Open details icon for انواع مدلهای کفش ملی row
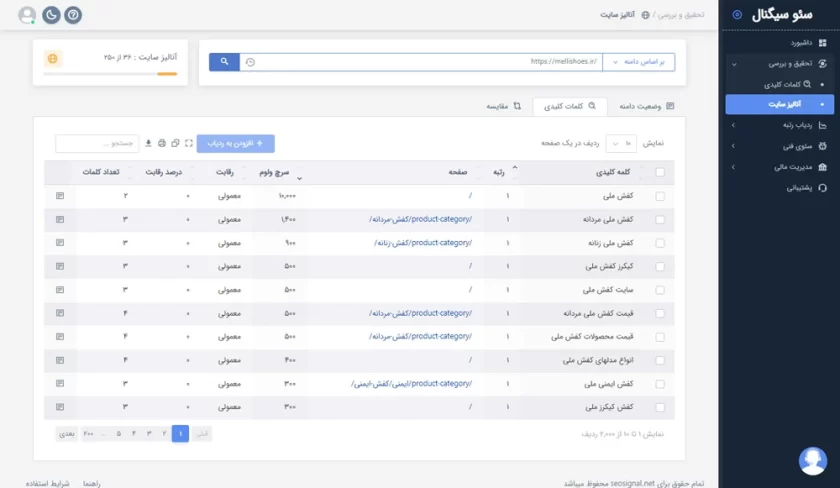This screenshot has height=488, width=840. tap(60, 360)
